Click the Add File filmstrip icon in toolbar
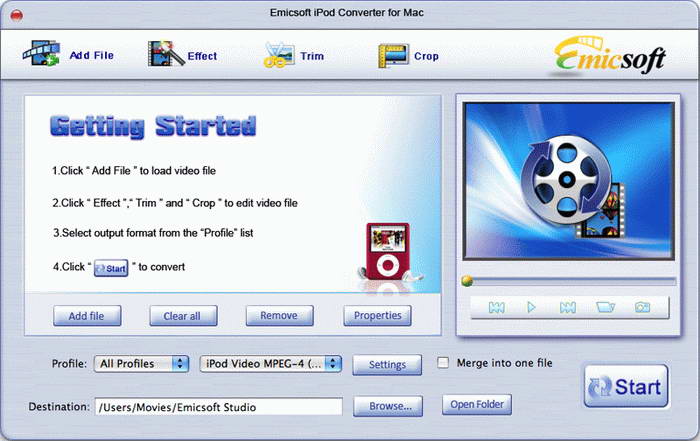700x441 pixels. [x=41, y=54]
